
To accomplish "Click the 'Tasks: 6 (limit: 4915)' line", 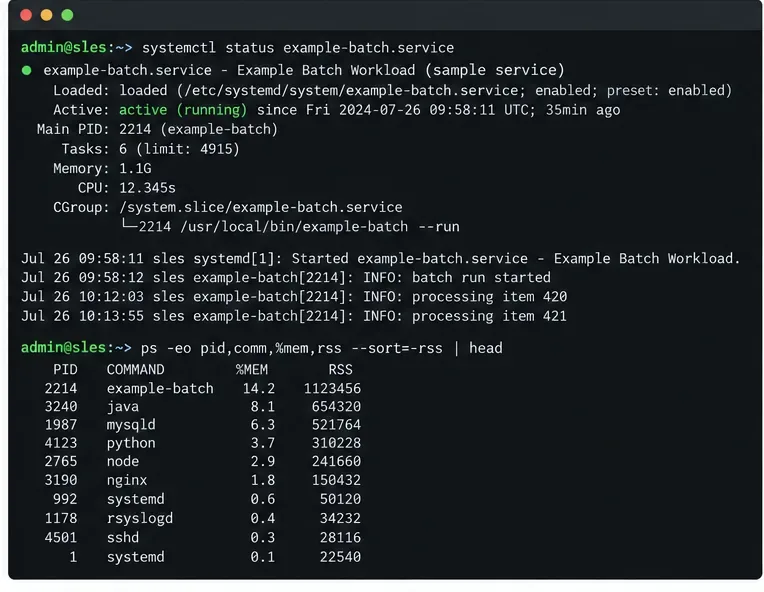I will point(151,149).
